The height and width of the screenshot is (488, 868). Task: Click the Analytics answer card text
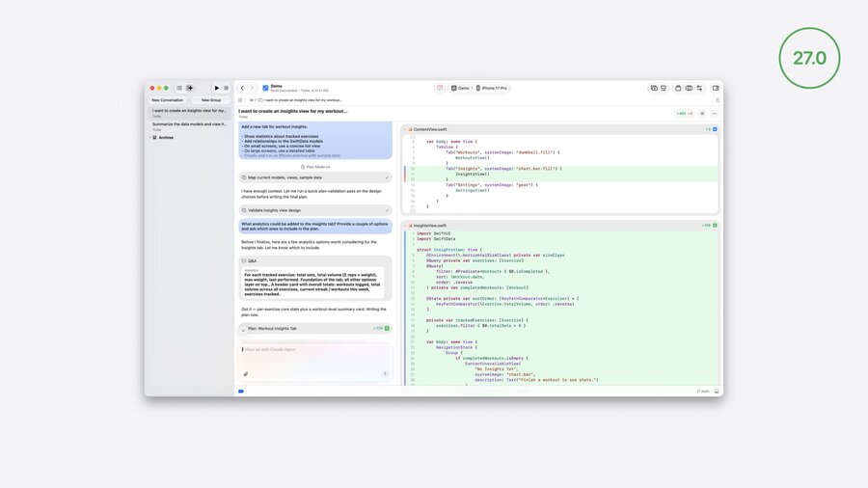pyautogui.click(x=313, y=283)
